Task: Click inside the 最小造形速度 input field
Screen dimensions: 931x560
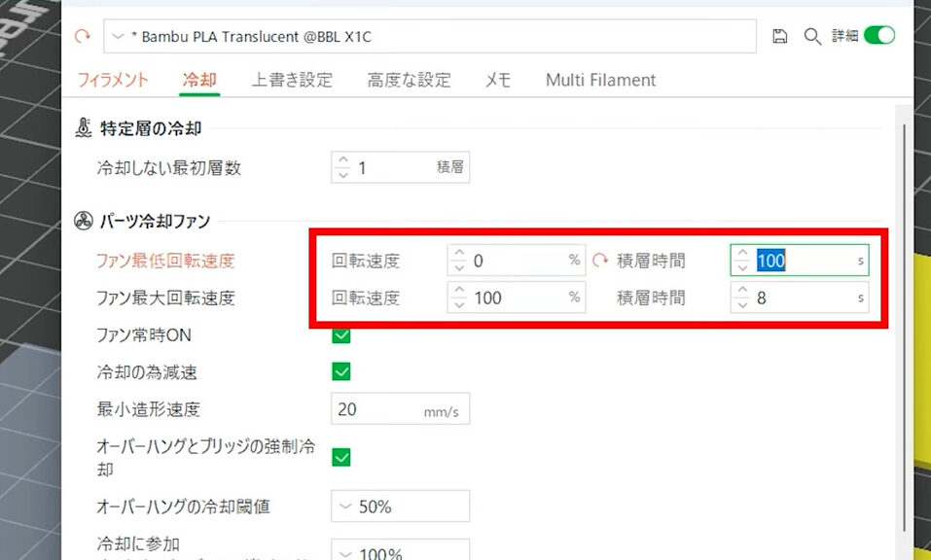Action: coord(399,408)
